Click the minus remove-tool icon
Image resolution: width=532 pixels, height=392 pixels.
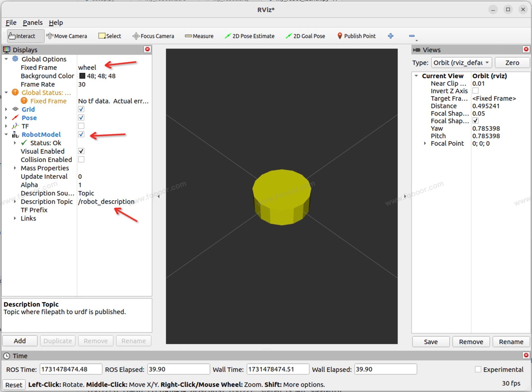[x=411, y=36]
